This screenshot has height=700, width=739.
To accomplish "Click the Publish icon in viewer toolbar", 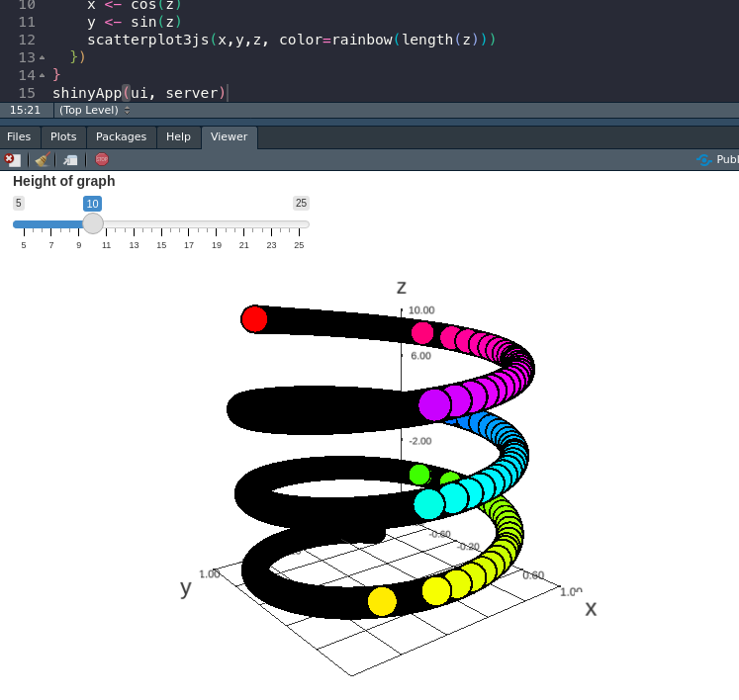I will pyautogui.click(x=716, y=160).
